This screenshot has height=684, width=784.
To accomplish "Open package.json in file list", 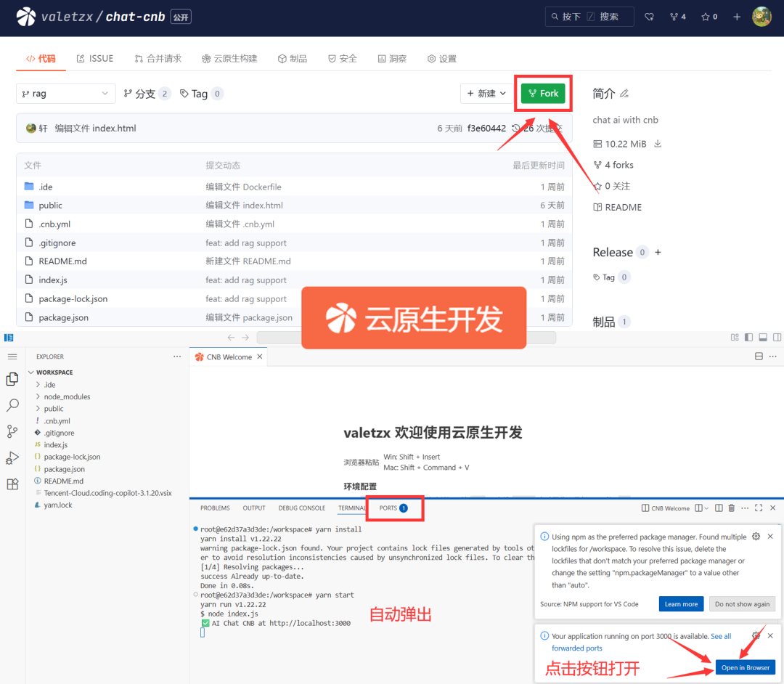I will (63, 317).
